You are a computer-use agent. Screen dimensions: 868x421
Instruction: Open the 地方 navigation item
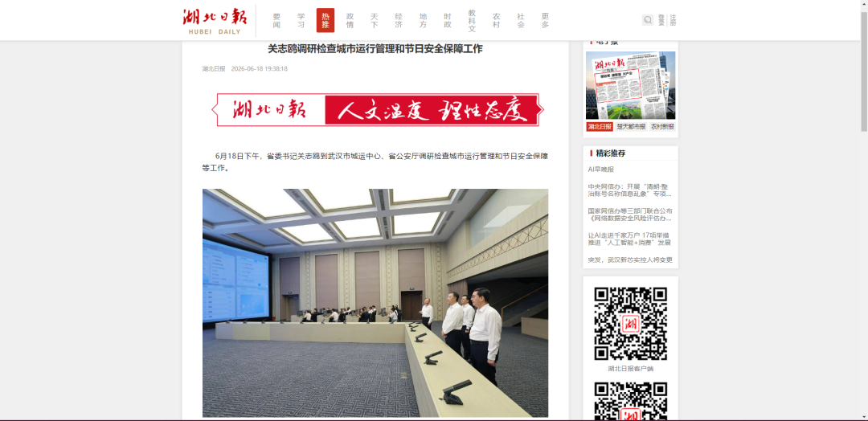pyautogui.click(x=423, y=20)
